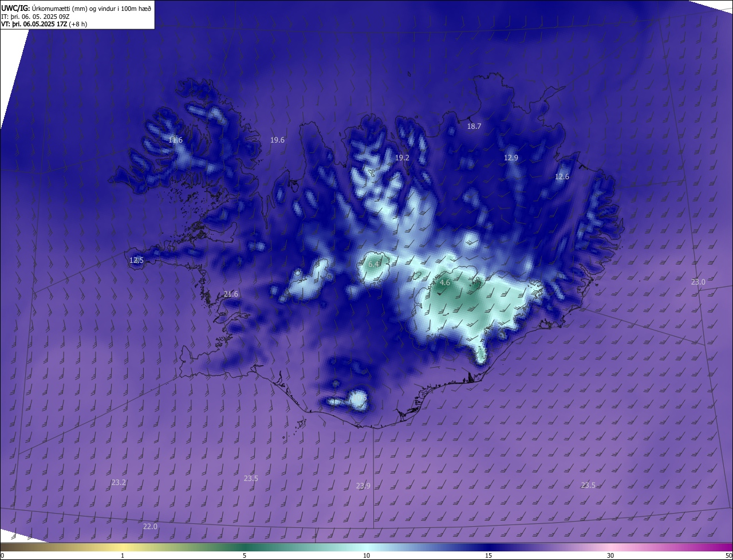Image resolution: width=733 pixels, height=560 pixels.
Task: Click the 18.7 wind value label
Action: (474, 127)
